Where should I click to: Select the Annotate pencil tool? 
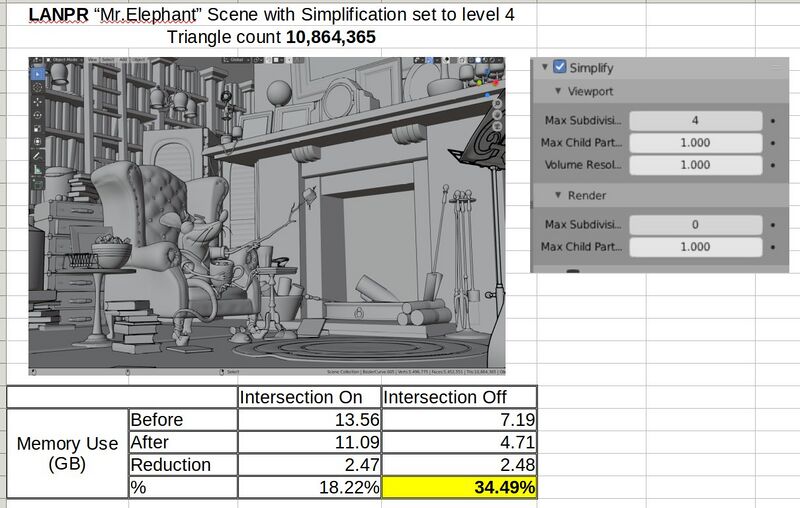[38, 156]
